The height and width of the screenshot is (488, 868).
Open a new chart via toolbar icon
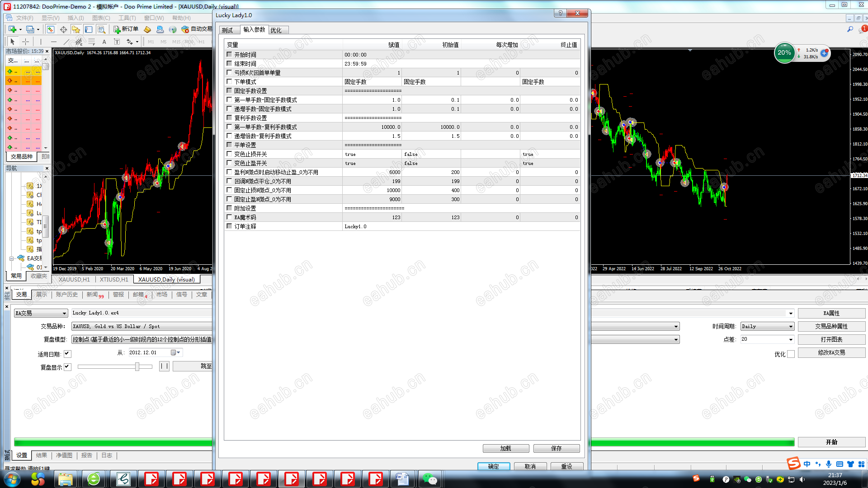tap(12, 29)
